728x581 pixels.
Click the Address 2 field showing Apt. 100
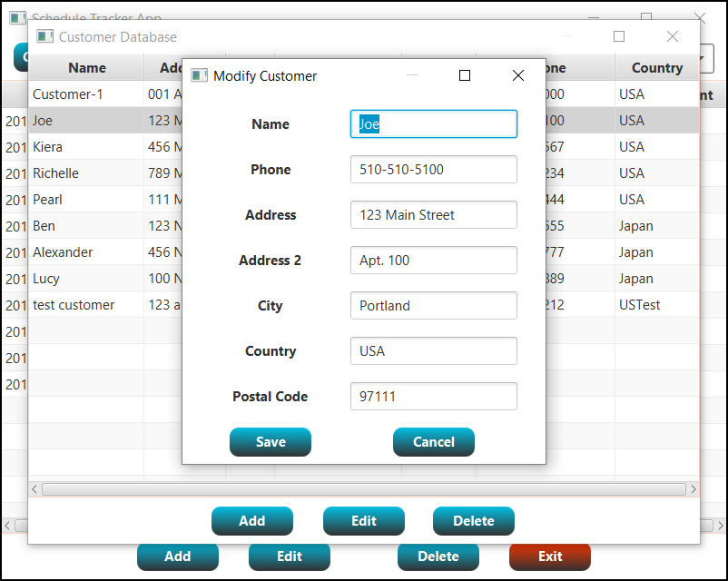coord(434,260)
